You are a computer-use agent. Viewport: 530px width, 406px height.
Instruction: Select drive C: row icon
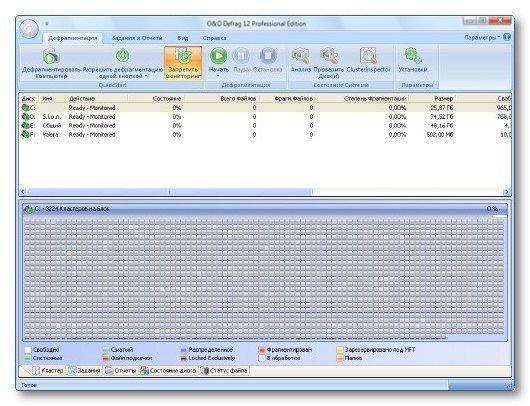[x=26, y=108]
